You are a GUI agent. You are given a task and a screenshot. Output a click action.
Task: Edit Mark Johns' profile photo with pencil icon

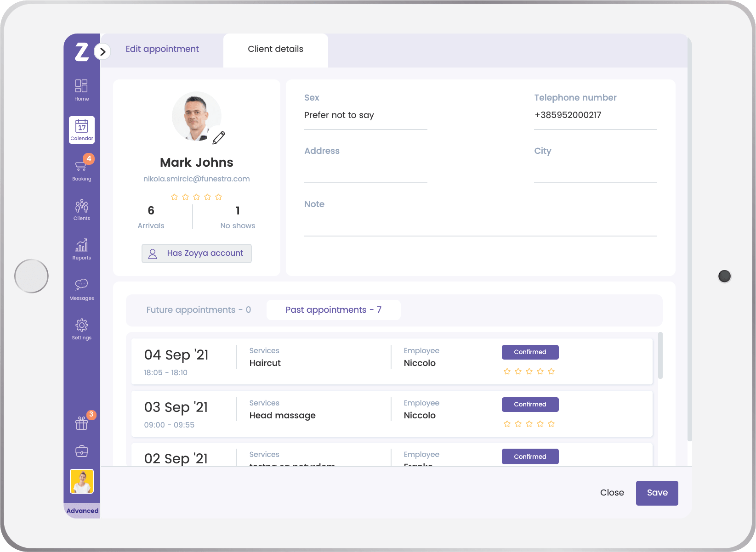[x=219, y=137]
